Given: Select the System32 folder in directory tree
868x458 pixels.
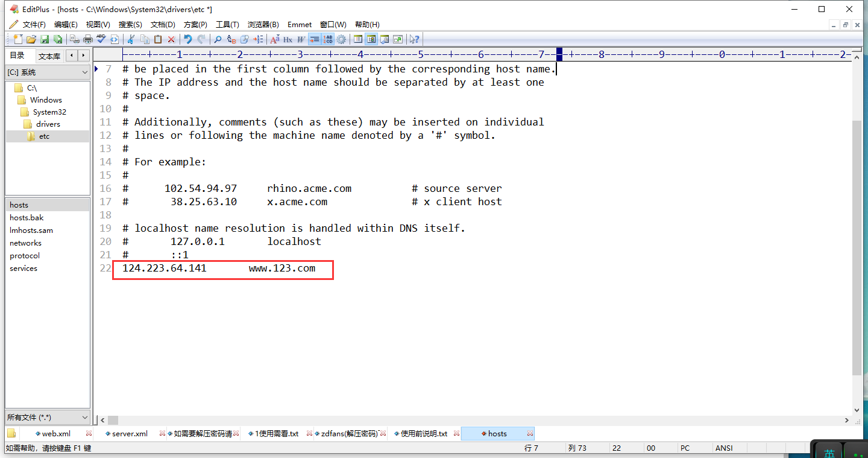Looking at the screenshot, I should pyautogui.click(x=49, y=112).
